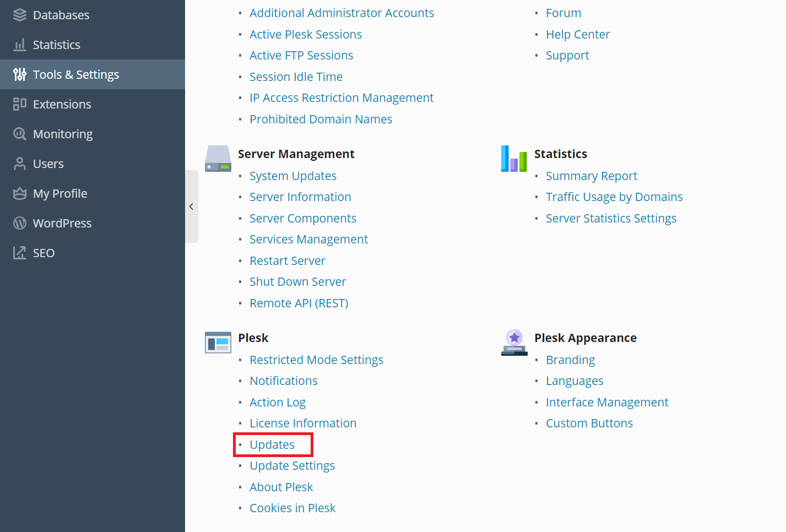Open SEO menu item
786x532 pixels.
tap(93, 253)
